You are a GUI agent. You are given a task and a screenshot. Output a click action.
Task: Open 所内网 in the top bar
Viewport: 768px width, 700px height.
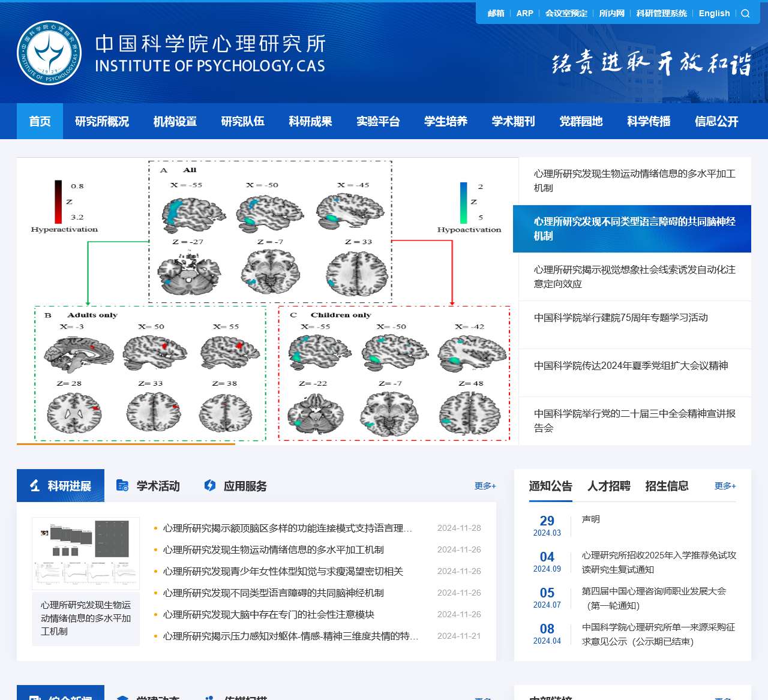(x=612, y=13)
